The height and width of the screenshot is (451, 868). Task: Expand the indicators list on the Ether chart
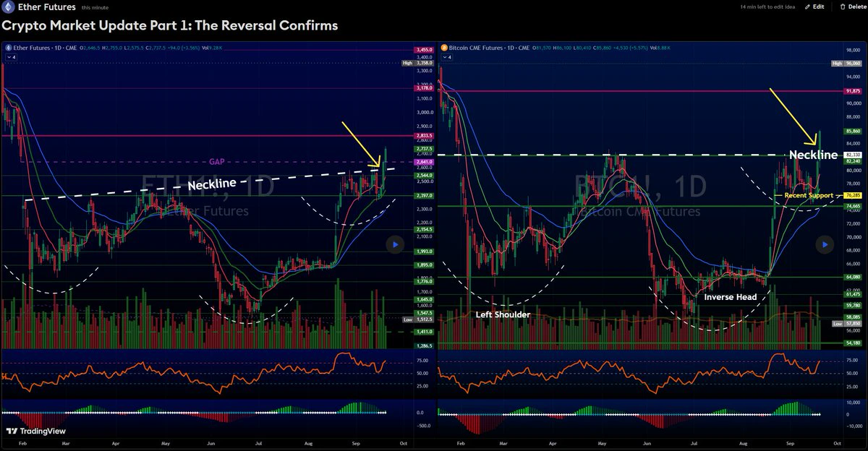pos(10,56)
